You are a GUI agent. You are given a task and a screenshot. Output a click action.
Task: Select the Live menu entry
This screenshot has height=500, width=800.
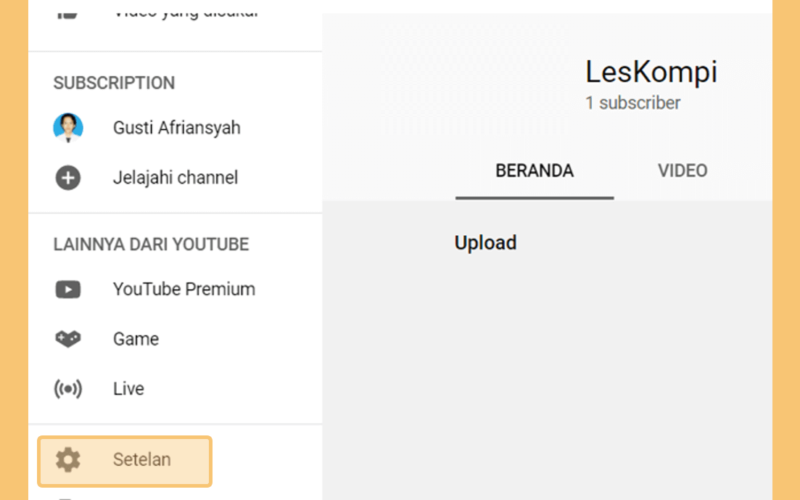175,389
